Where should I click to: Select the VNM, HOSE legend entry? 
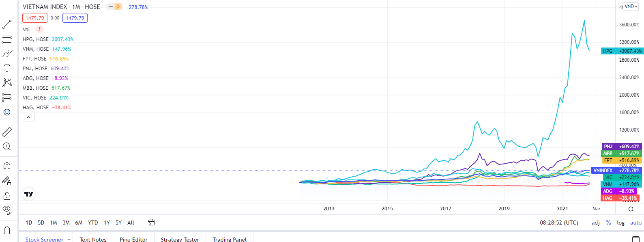click(36, 49)
